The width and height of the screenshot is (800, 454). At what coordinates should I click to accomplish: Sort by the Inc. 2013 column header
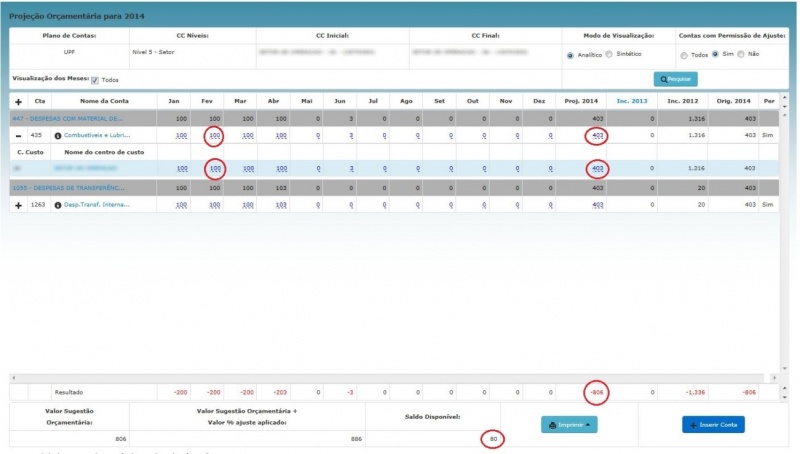(x=632, y=101)
